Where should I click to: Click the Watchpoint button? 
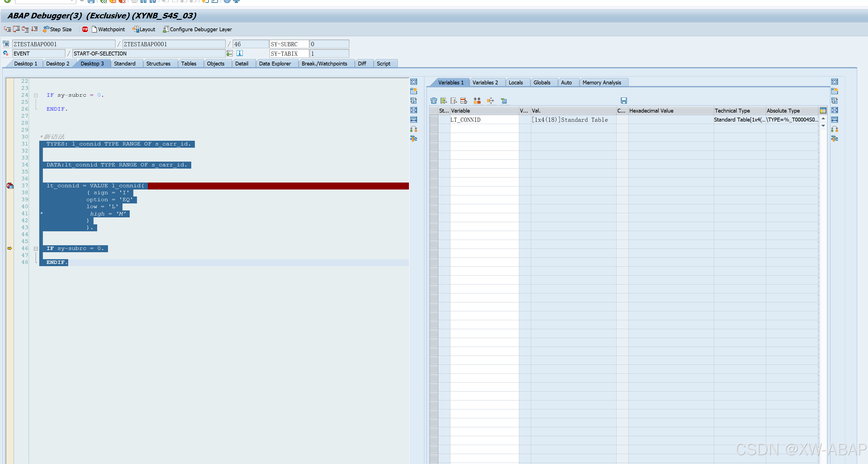(x=108, y=29)
